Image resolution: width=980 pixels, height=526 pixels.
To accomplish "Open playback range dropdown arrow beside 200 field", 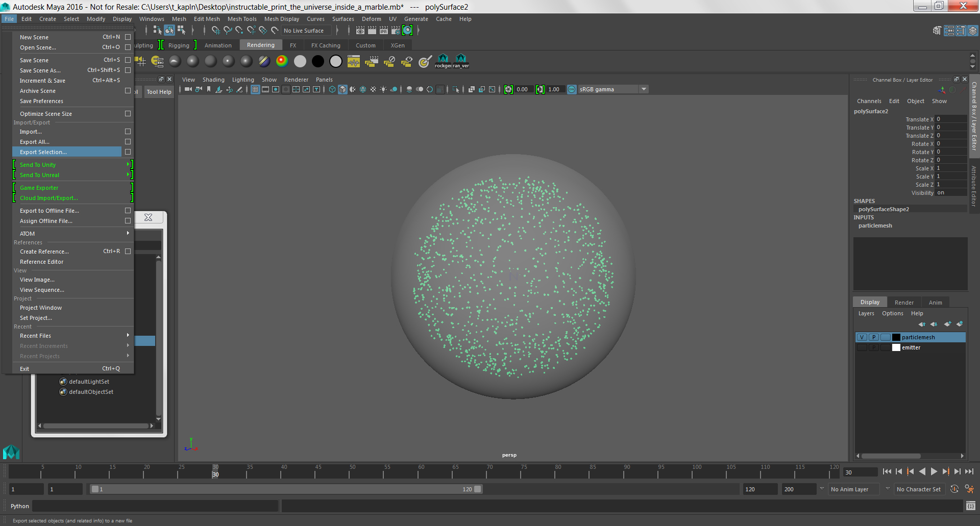I will pyautogui.click(x=822, y=489).
